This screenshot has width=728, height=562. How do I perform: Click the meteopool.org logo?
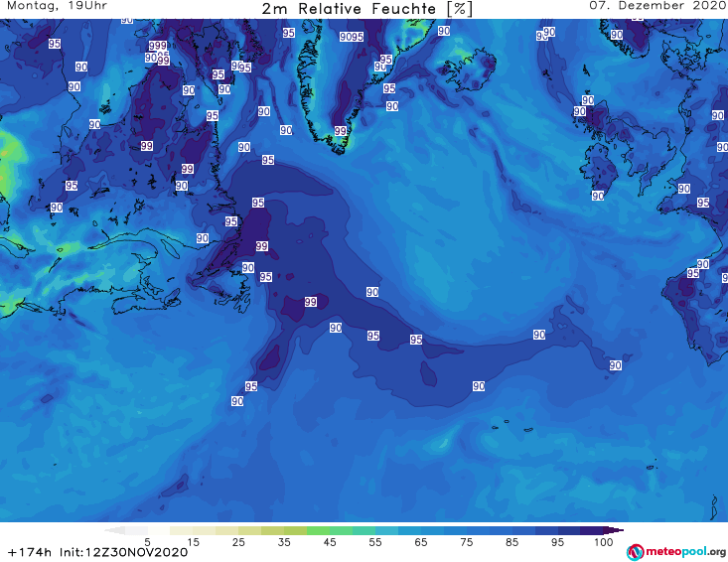point(676,552)
